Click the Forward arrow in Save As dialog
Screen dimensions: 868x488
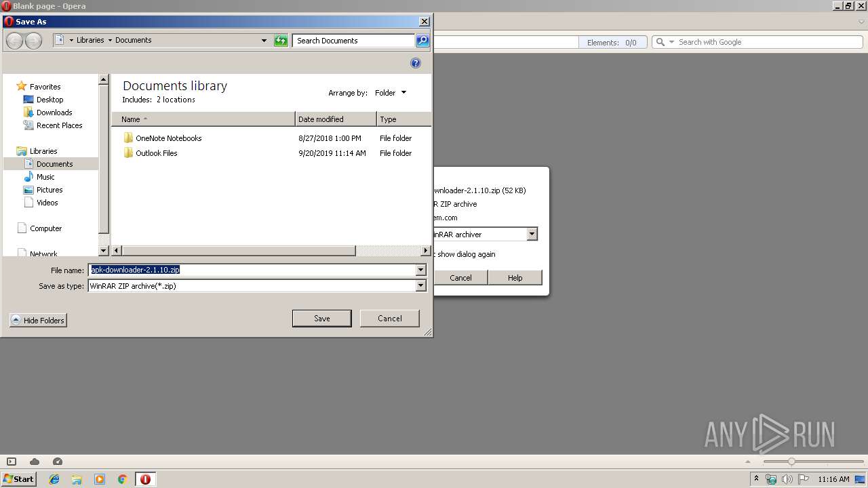point(33,41)
